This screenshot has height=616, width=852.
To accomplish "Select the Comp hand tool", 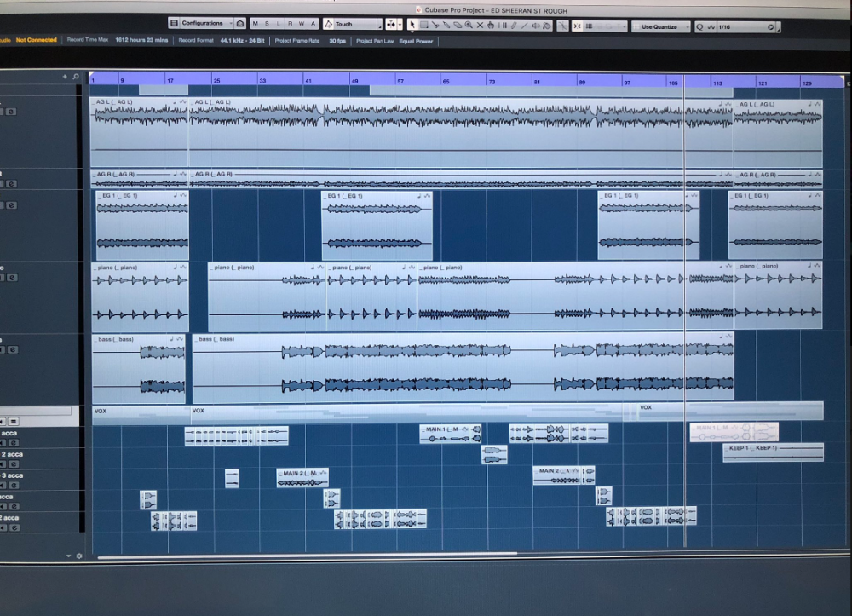I will 491,25.
